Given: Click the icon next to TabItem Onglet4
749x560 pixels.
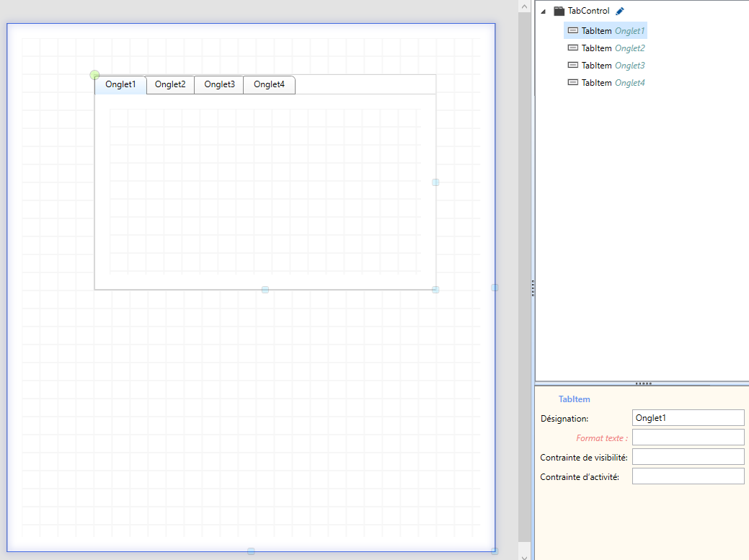Looking at the screenshot, I should click(573, 83).
